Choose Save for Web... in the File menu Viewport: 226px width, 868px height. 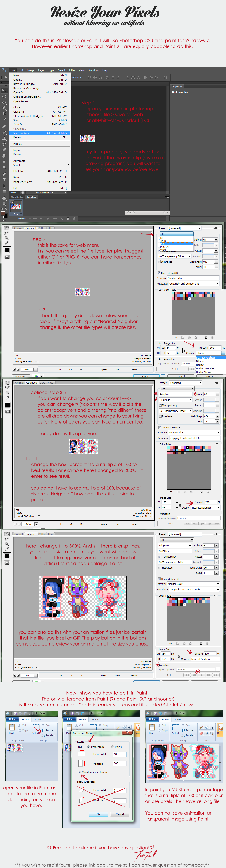[x=40, y=133]
